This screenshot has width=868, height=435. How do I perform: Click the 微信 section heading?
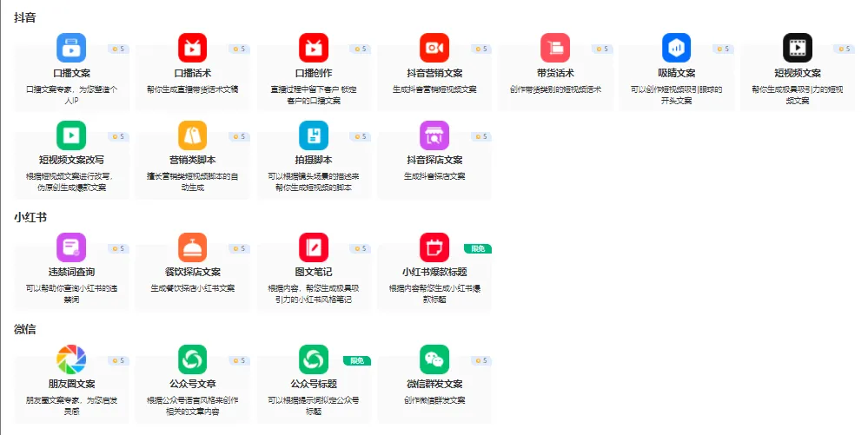click(x=25, y=329)
